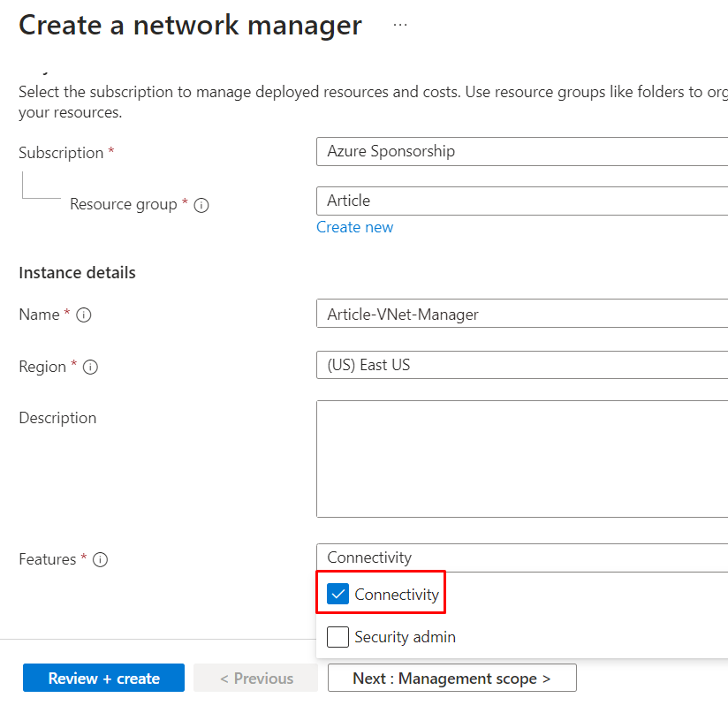Image resolution: width=728 pixels, height=713 pixels.
Task: Open the Name field info tooltip
Action: (x=86, y=315)
